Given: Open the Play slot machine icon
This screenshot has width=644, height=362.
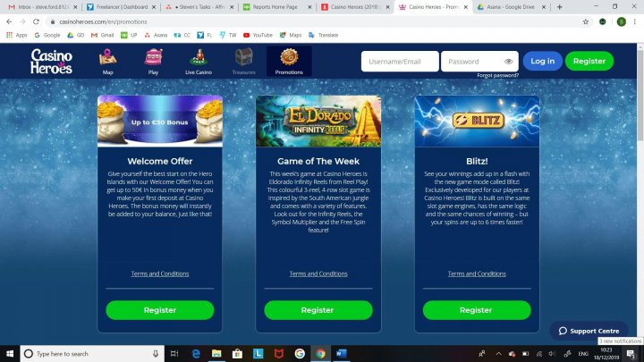Looking at the screenshot, I should coord(153,57).
